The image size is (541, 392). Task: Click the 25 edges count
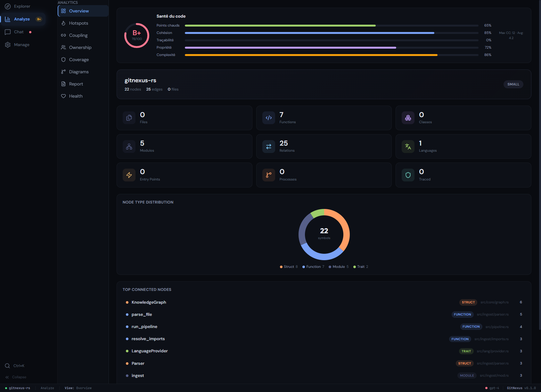coord(154,89)
